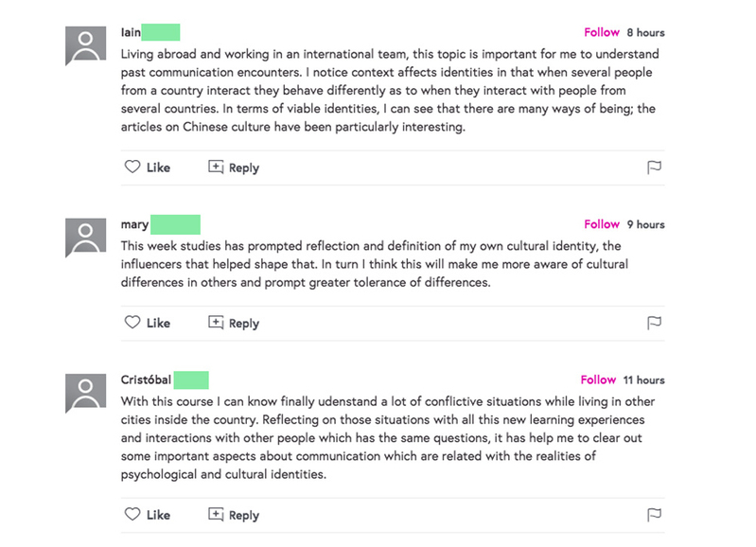Flag mary's comment using the flag icon
Image resolution: width=756 pixels, height=547 pixels.
tap(653, 323)
